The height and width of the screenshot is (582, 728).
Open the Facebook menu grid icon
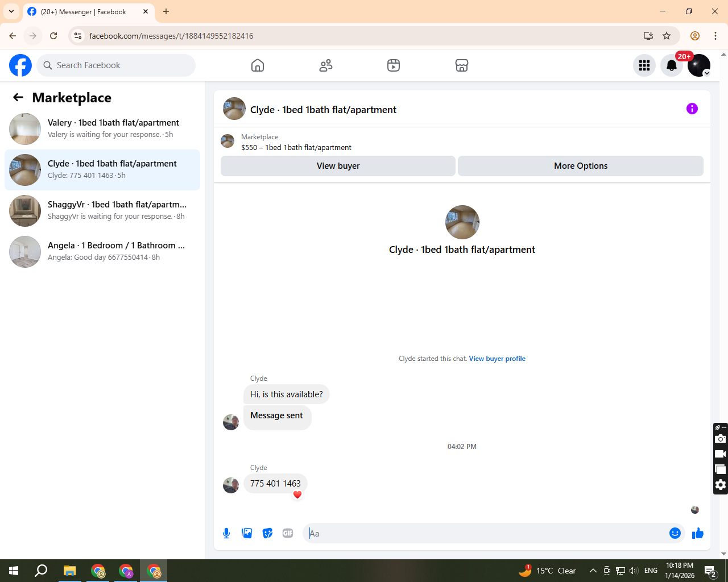coord(644,65)
